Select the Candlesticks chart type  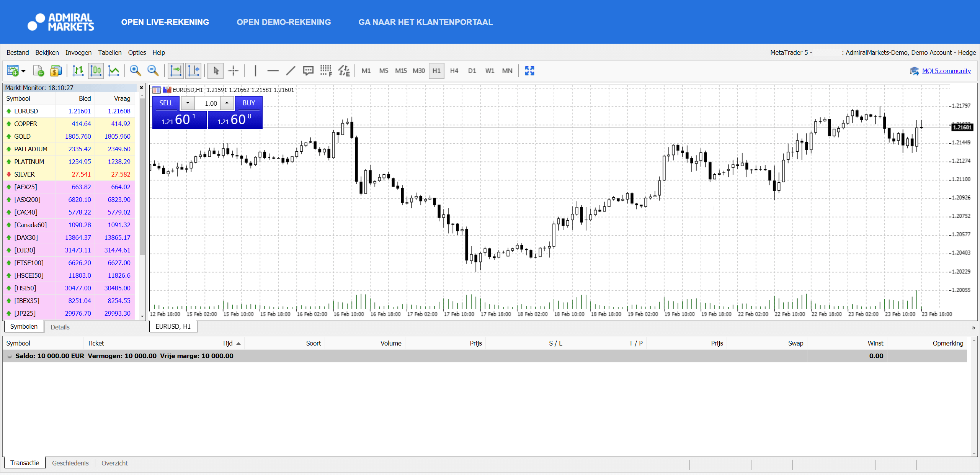pos(95,70)
